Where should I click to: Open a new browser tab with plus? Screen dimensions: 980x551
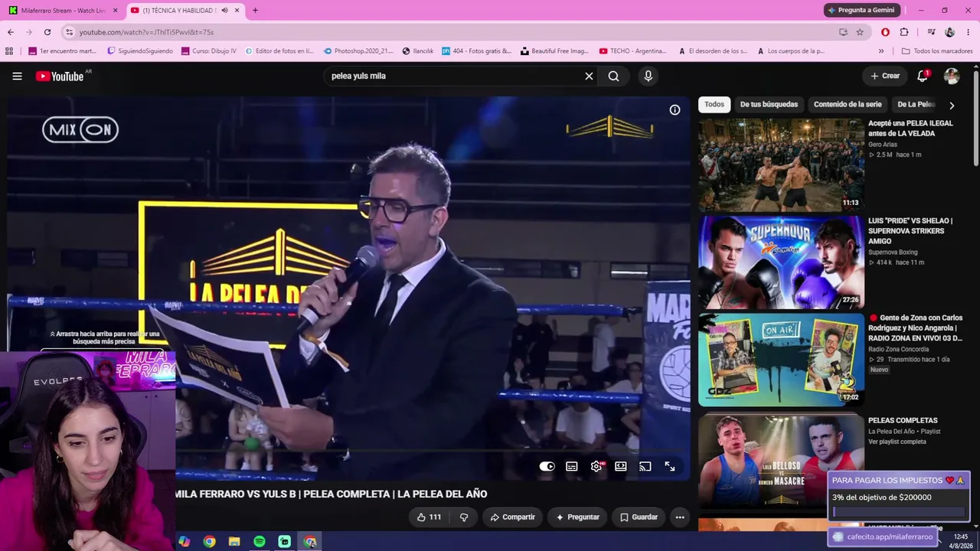(x=255, y=10)
